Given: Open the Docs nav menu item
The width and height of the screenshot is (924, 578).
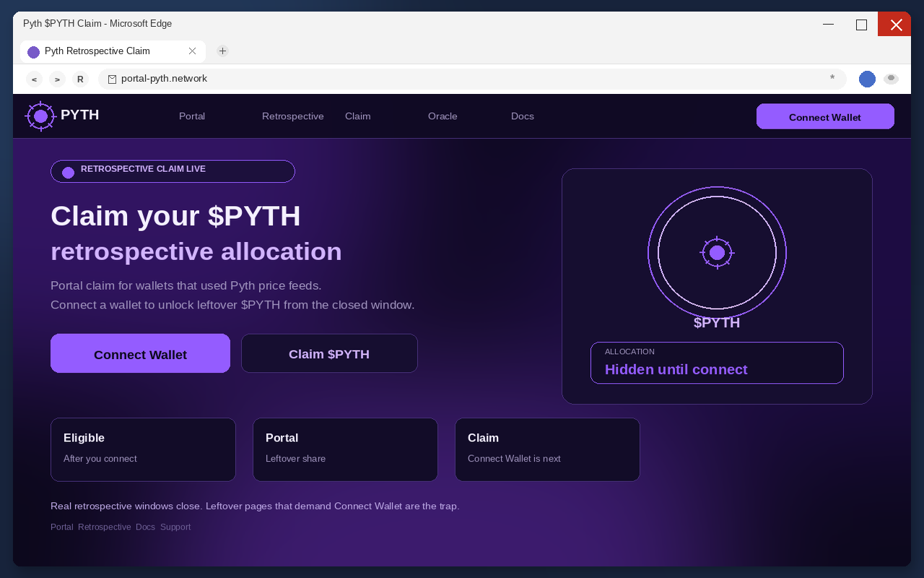Looking at the screenshot, I should 523,116.
